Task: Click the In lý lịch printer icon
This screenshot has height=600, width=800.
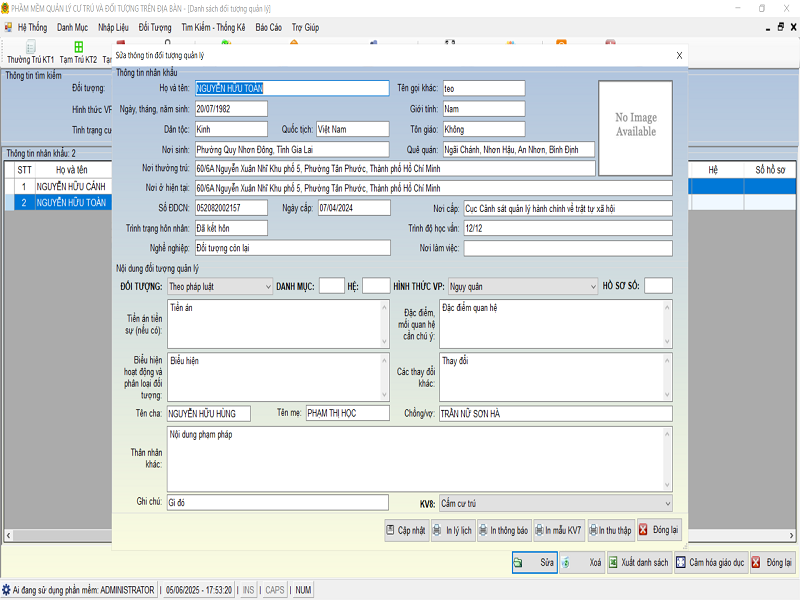Action: coord(438,530)
